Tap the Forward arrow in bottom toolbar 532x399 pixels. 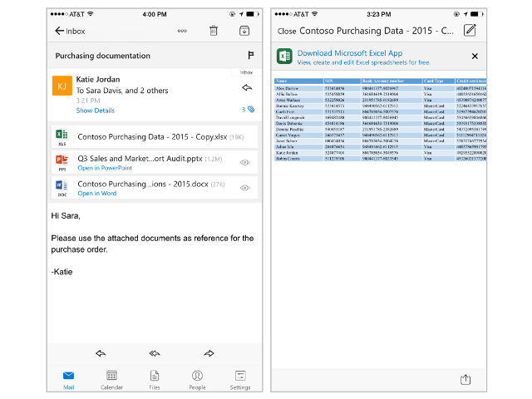click(209, 353)
